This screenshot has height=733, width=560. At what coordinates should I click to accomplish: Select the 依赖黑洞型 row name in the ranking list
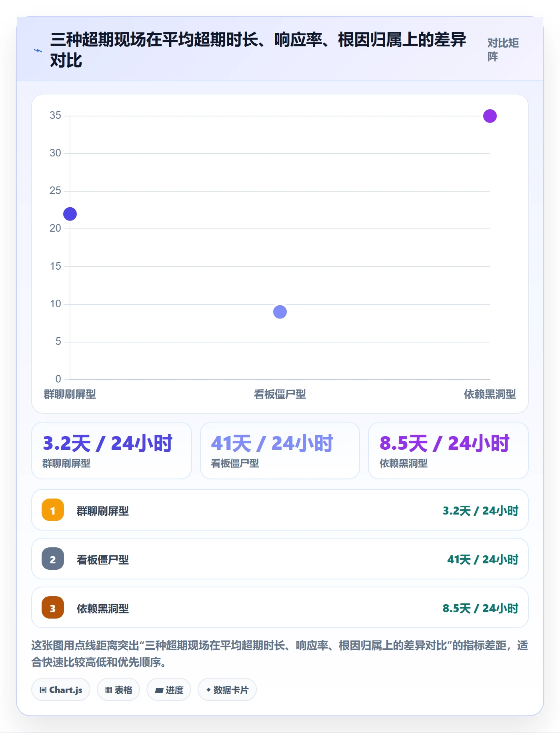(x=103, y=609)
